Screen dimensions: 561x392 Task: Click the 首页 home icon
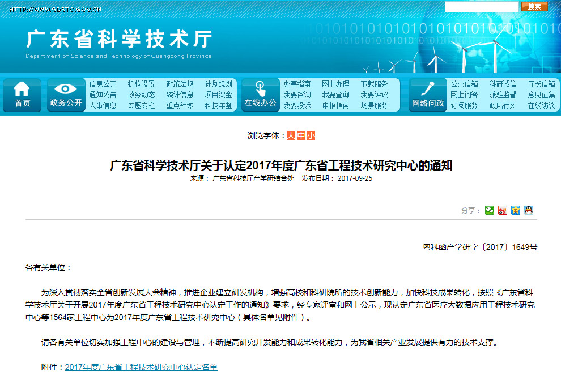22,95
